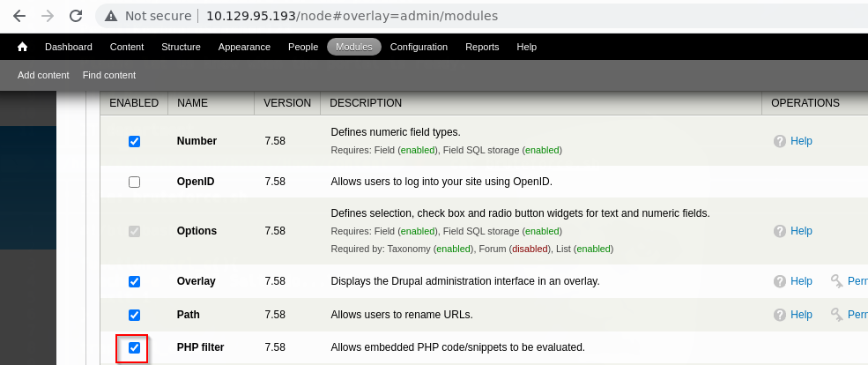Click Options 'Required by: Taxonomy' line

[x=472, y=250]
